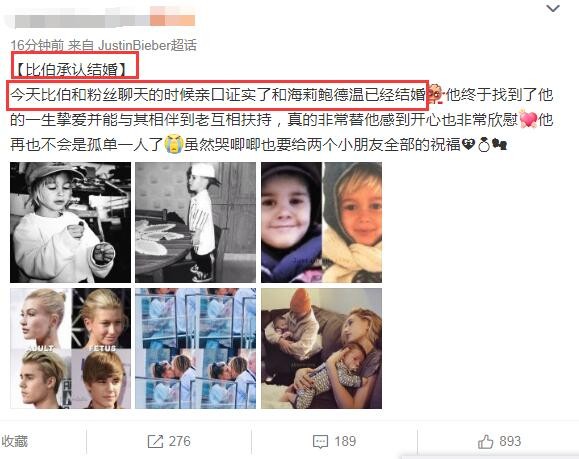The width and height of the screenshot is (579, 459).
Task: Open the JustinBieber超话 source link
Action: coord(148,45)
